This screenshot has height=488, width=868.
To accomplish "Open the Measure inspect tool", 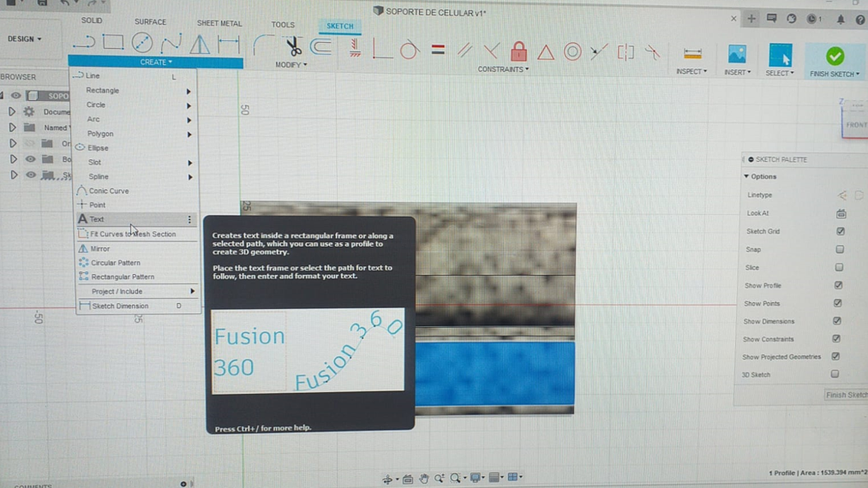I will point(692,54).
